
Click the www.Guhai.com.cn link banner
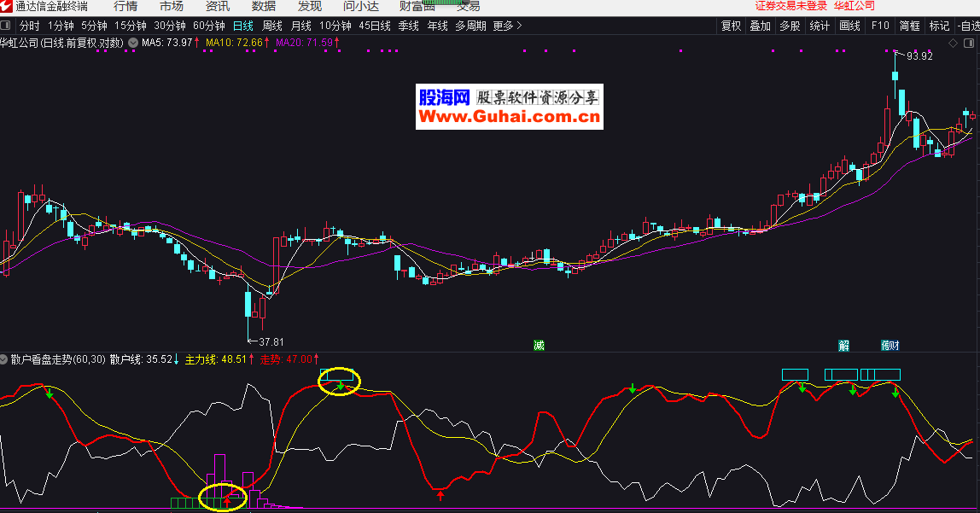pyautogui.click(x=509, y=118)
